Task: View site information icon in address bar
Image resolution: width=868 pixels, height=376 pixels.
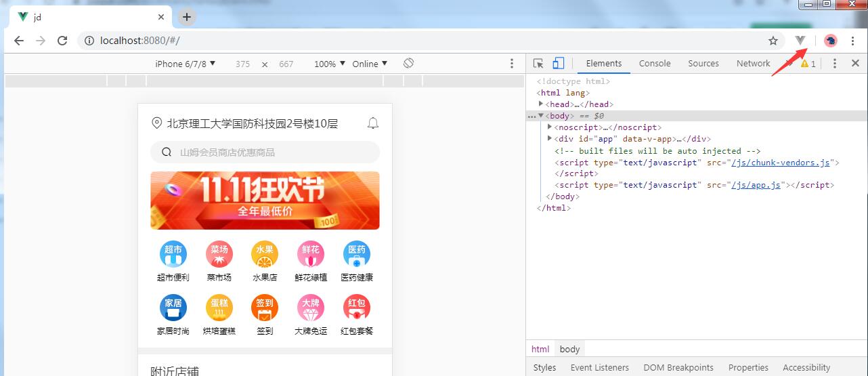Action: pyautogui.click(x=89, y=41)
